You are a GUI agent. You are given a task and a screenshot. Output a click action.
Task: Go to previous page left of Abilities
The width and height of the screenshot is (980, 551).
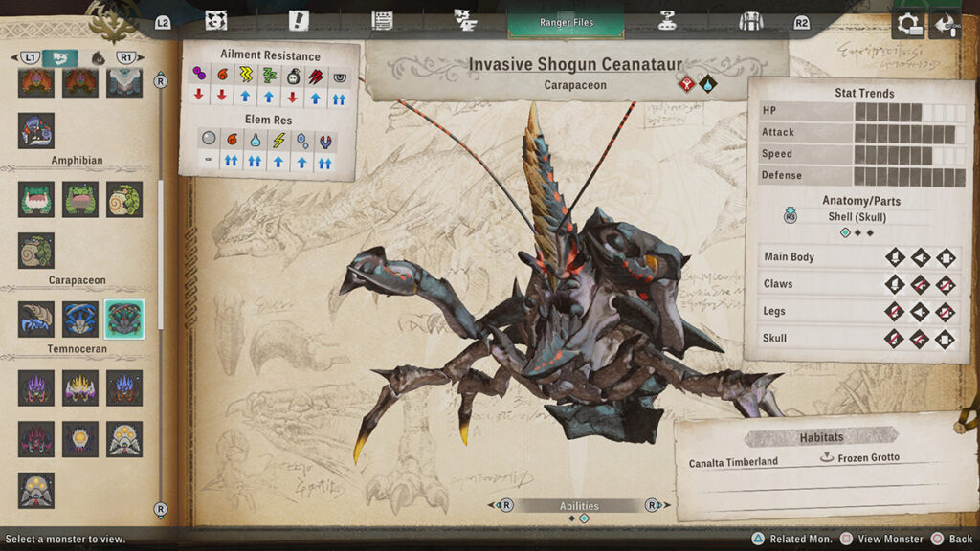(505, 505)
